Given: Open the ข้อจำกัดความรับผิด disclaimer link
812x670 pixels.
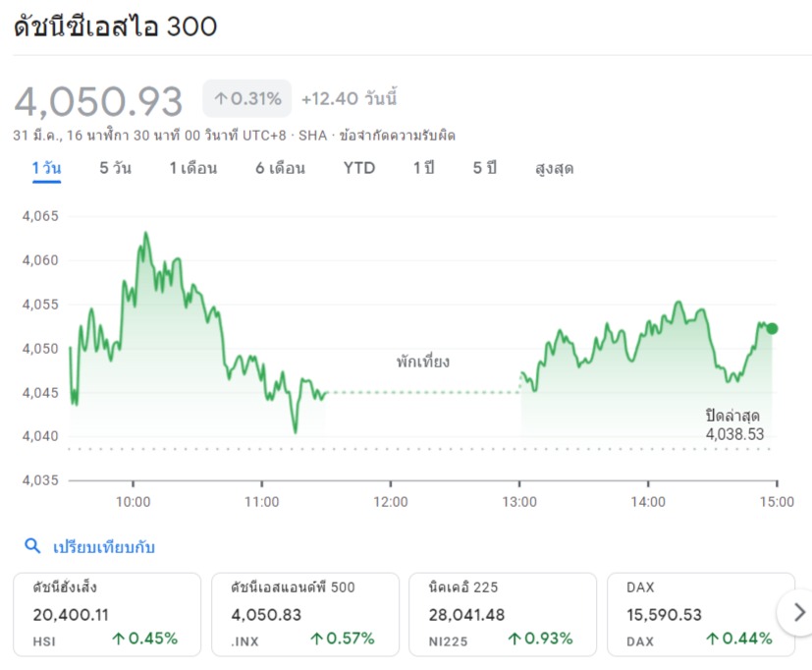Looking at the screenshot, I should coord(397,136).
